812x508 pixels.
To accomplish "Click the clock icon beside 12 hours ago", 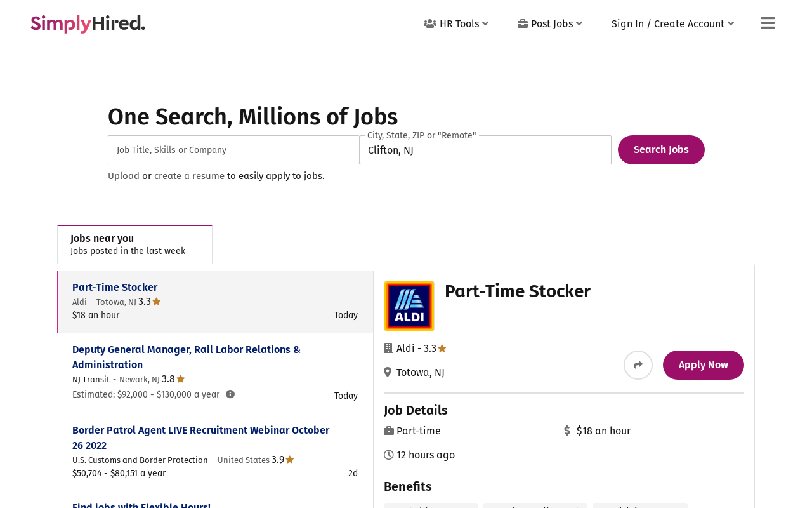I will click(389, 455).
